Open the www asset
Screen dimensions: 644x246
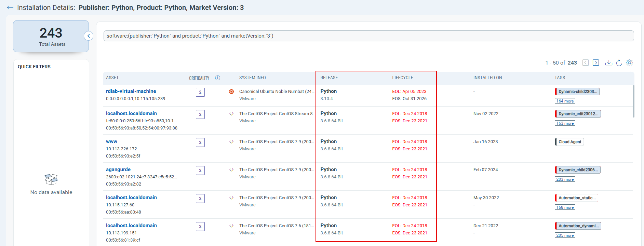tap(111, 141)
